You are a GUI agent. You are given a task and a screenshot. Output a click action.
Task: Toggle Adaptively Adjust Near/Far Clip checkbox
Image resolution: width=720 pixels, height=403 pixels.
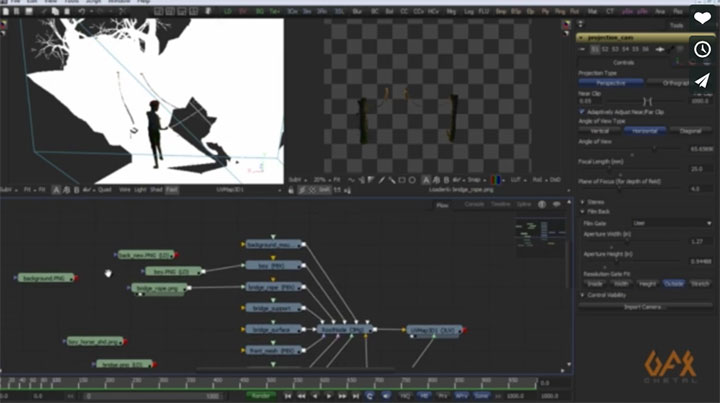click(582, 112)
